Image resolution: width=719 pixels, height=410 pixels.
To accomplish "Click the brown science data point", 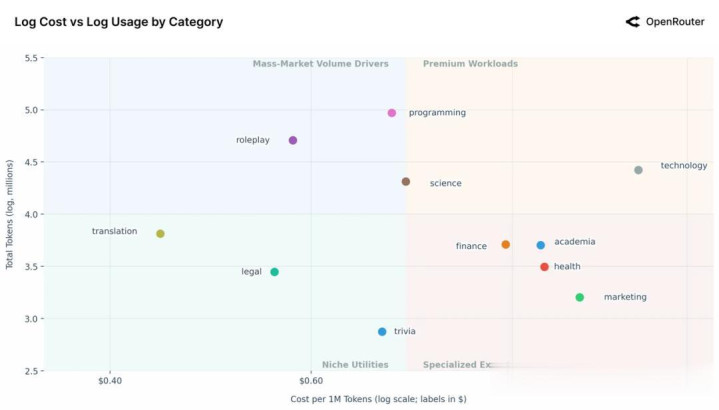I will click(406, 182).
